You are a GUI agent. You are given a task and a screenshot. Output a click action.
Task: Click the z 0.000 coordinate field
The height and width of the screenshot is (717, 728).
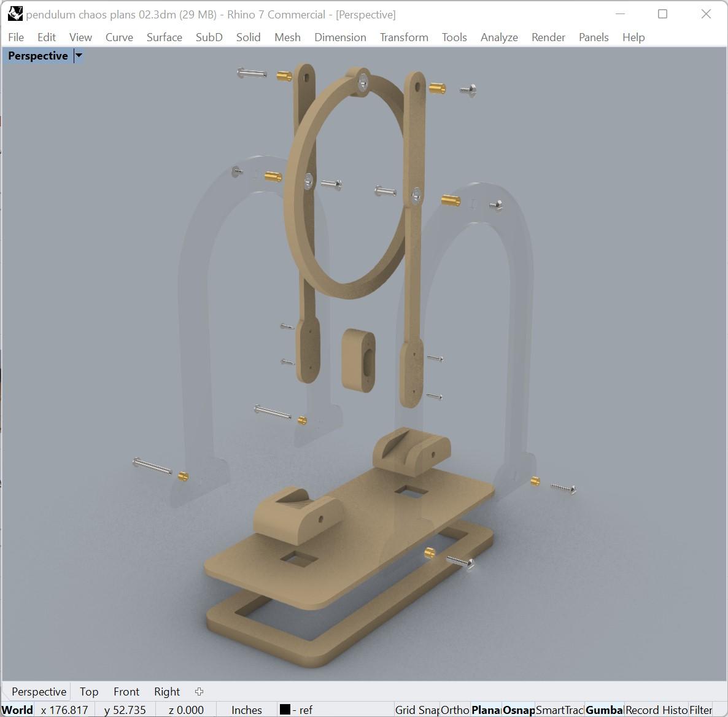click(x=186, y=710)
